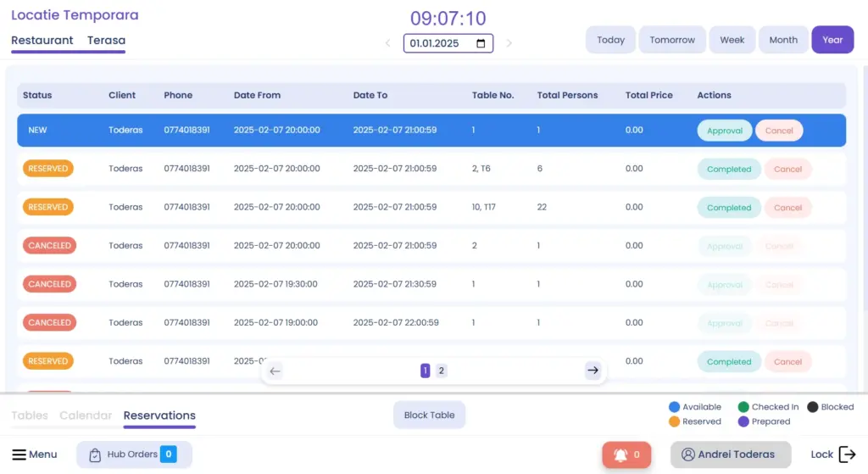The image size is (868, 474).
Task: Filter reservations by Month
Action: pos(783,40)
